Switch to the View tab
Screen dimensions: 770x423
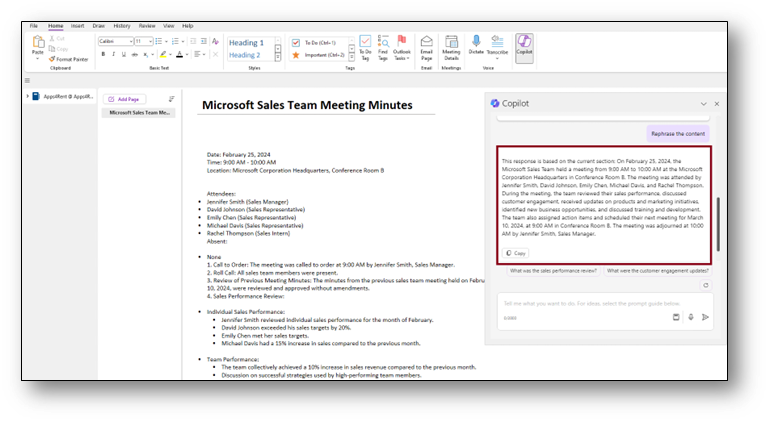pyautogui.click(x=168, y=26)
